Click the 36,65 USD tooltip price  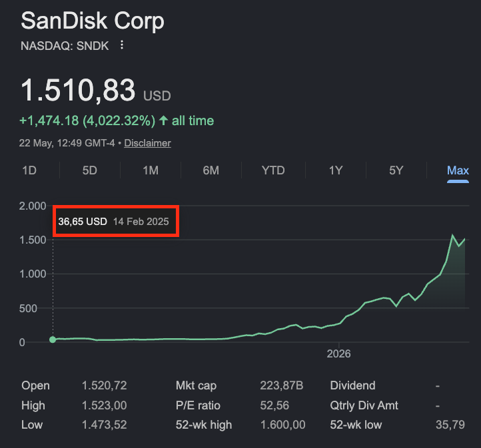pyautogui.click(x=83, y=221)
